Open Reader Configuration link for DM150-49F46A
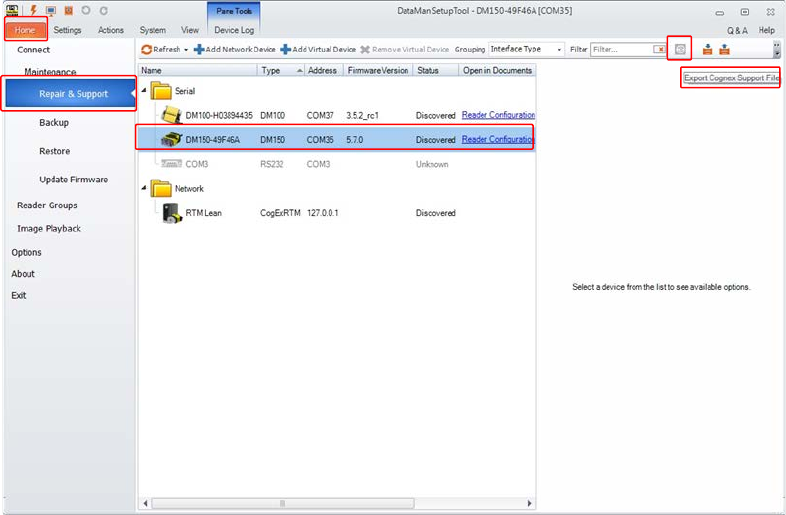This screenshot has width=786, height=515. pyautogui.click(x=498, y=139)
